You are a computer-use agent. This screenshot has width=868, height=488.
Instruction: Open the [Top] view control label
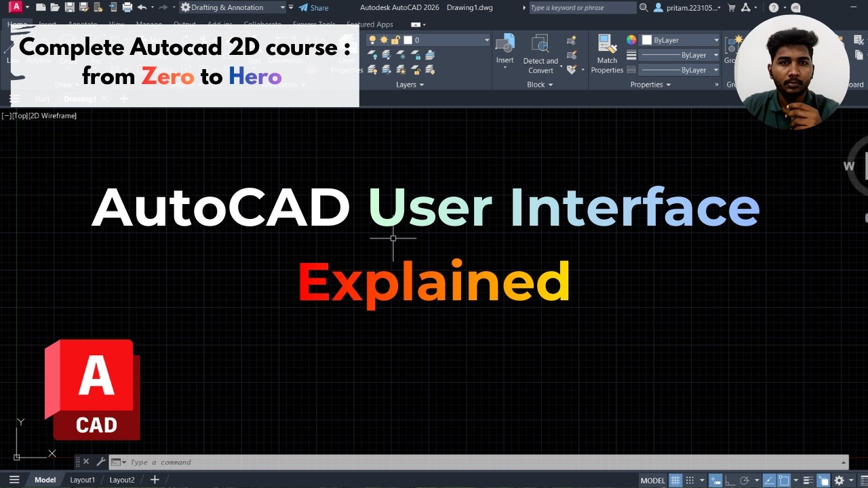coord(20,116)
